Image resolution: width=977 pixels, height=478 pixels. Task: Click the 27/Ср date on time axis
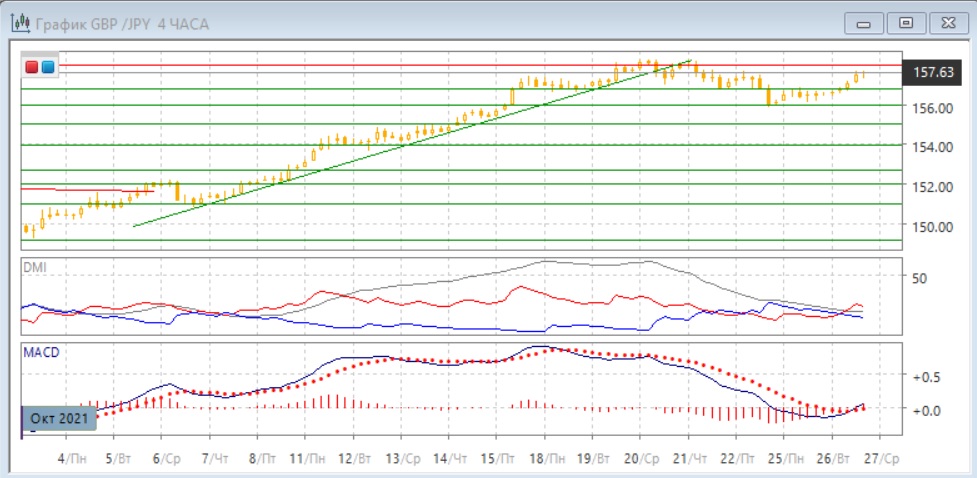[x=879, y=457]
